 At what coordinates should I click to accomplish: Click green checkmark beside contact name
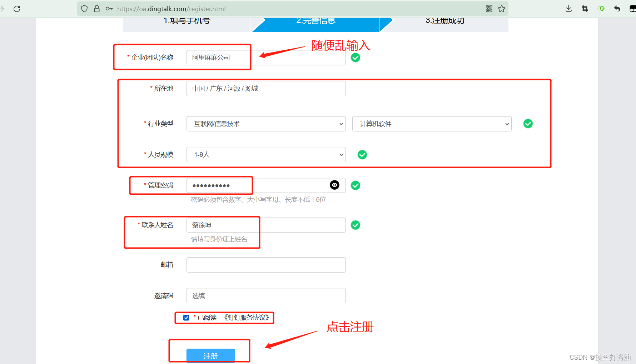point(356,225)
